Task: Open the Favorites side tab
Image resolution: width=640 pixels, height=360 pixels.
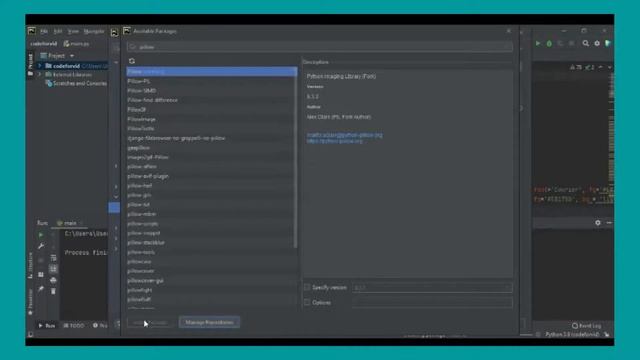Action: [30, 302]
